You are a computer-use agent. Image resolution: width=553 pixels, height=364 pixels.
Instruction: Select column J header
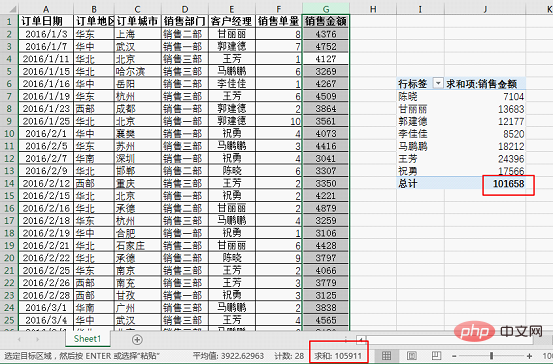point(485,9)
